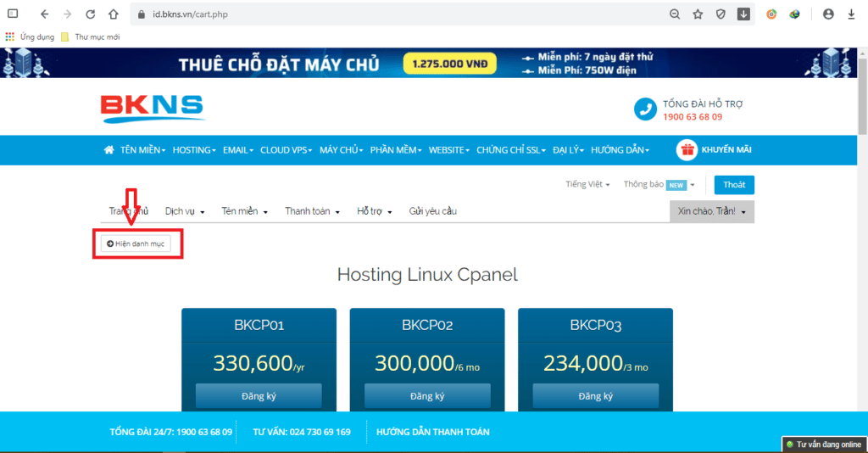Click the 234,000/3 mo price

point(596,363)
